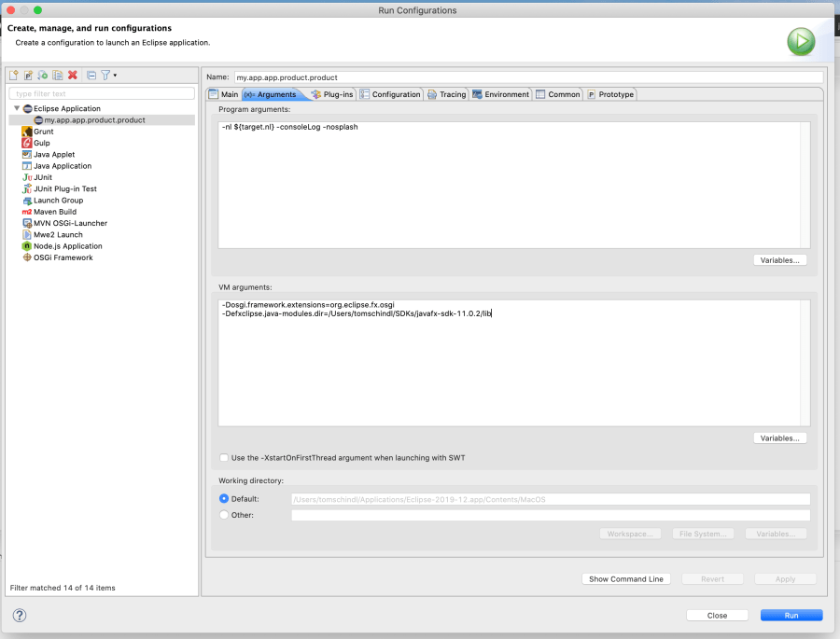The width and height of the screenshot is (840, 639).
Task: Select Other working directory radio button
Action: tap(224, 515)
